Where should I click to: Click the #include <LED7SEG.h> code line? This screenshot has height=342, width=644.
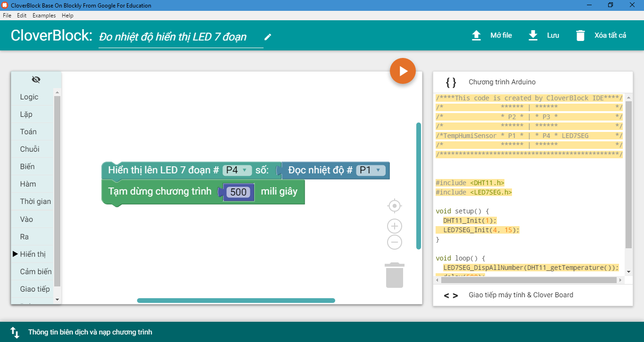coord(474,192)
